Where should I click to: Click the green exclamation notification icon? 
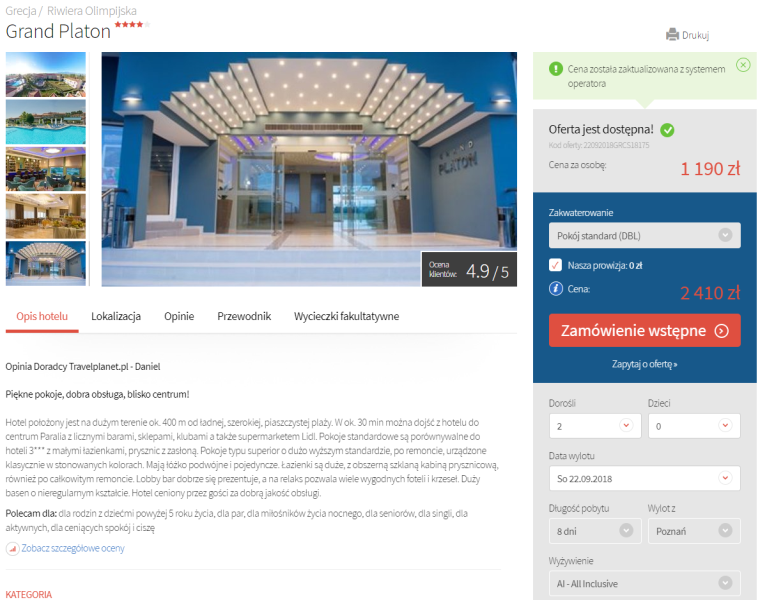click(x=555, y=69)
